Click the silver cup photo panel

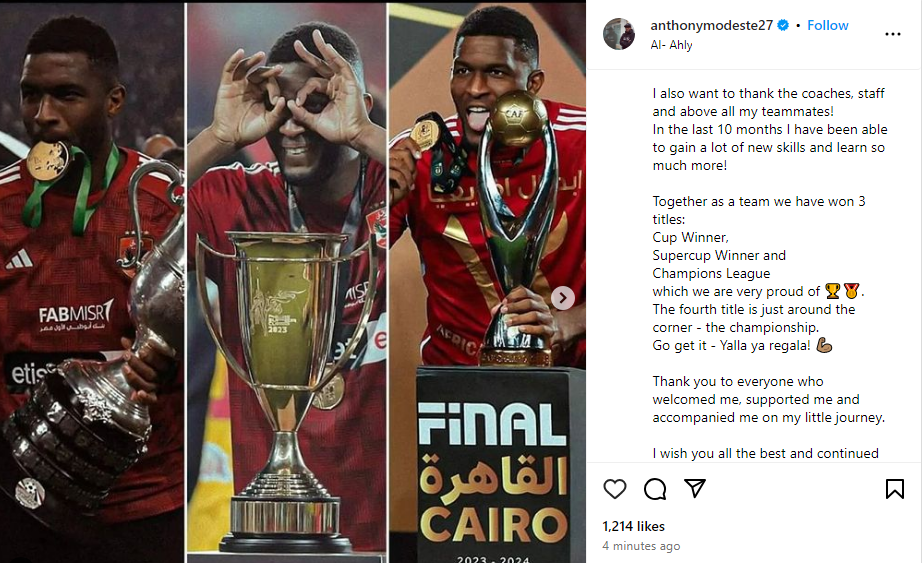(x=92, y=283)
